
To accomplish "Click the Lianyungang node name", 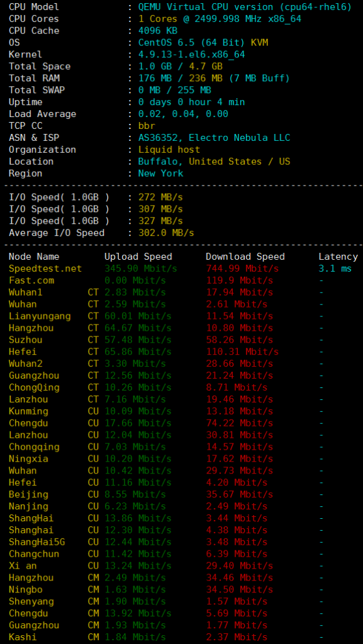I will (x=40, y=316).
